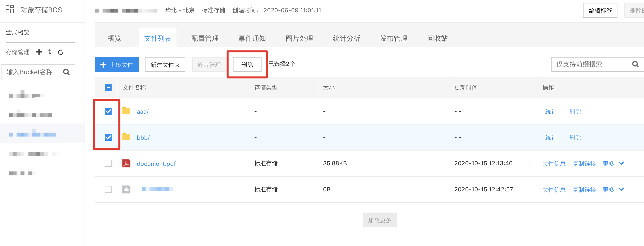
Task: Click 文件信息 for document.pdf
Action: pyautogui.click(x=554, y=163)
